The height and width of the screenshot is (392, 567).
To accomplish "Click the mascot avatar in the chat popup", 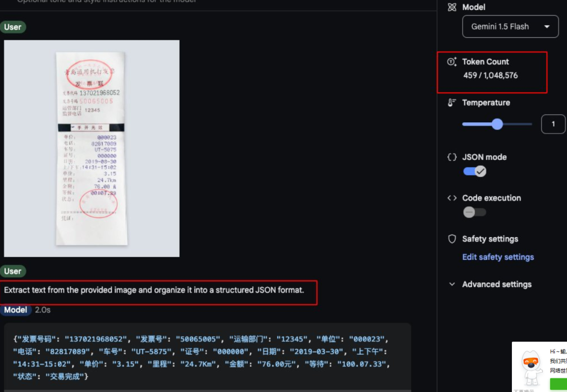I will coord(531,367).
